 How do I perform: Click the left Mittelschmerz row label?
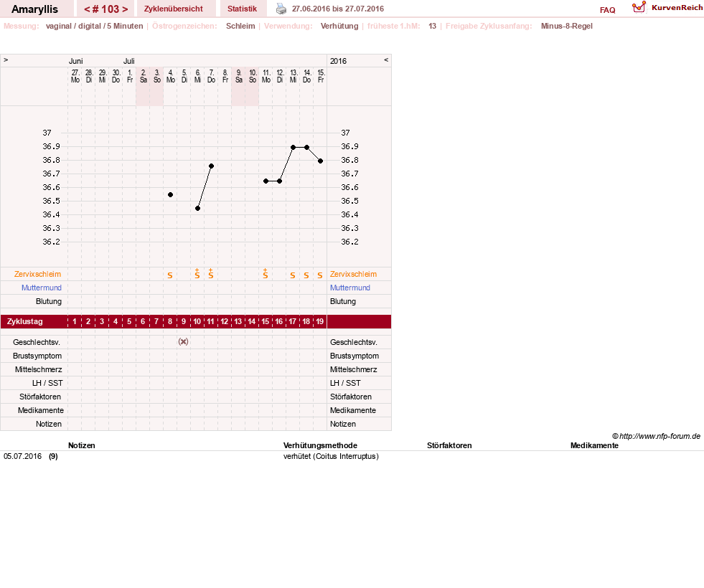coord(39,369)
